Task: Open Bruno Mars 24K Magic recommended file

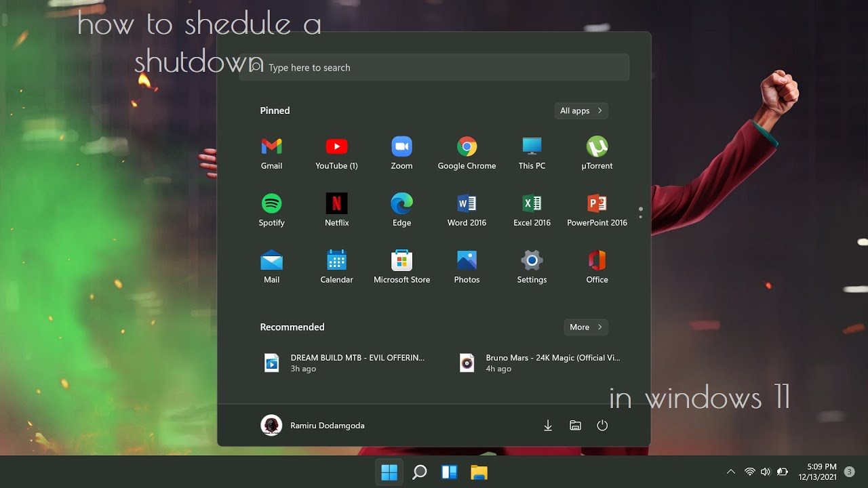Action: pyautogui.click(x=540, y=363)
